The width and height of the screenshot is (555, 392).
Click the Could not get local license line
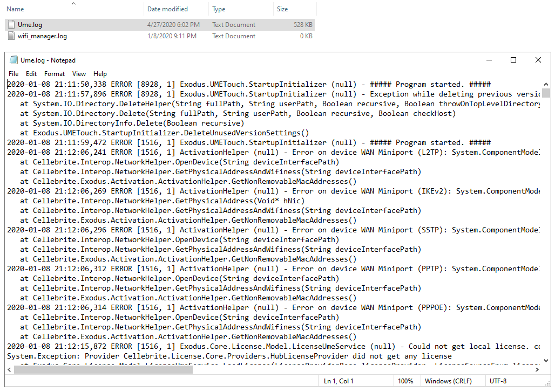pyautogui.click(x=274, y=346)
